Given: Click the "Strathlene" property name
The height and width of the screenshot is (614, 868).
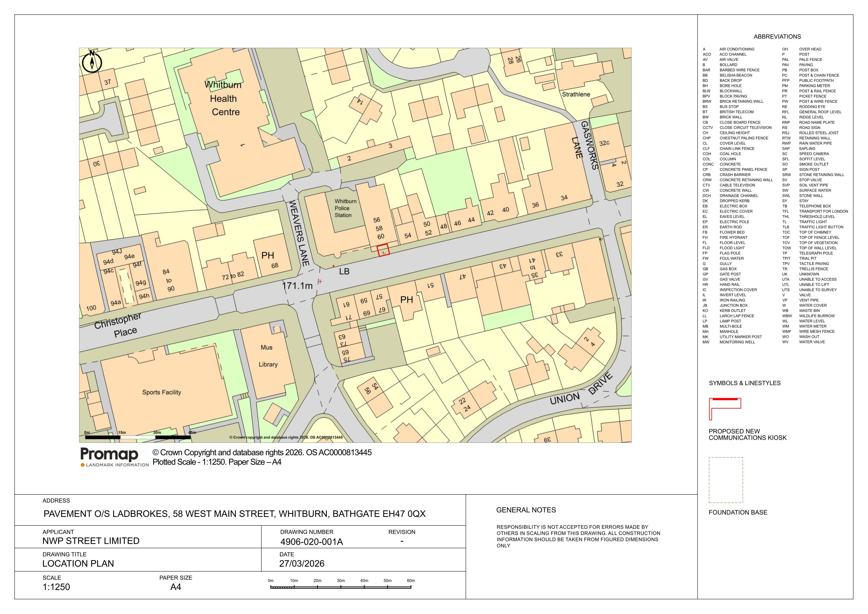Looking at the screenshot, I should (x=576, y=94).
